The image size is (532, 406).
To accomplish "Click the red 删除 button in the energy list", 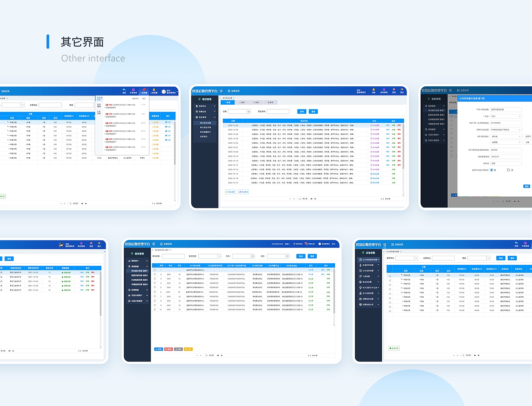I will click(x=168, y=349).
